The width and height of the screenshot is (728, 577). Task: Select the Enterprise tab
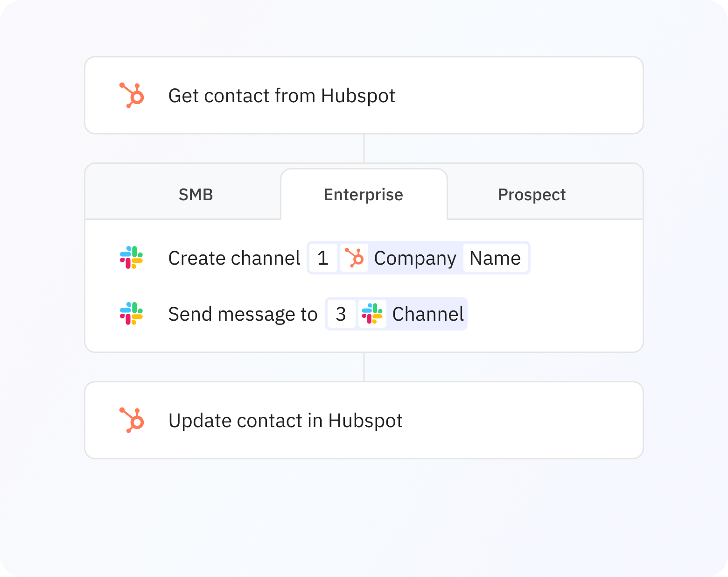[364, 194]
